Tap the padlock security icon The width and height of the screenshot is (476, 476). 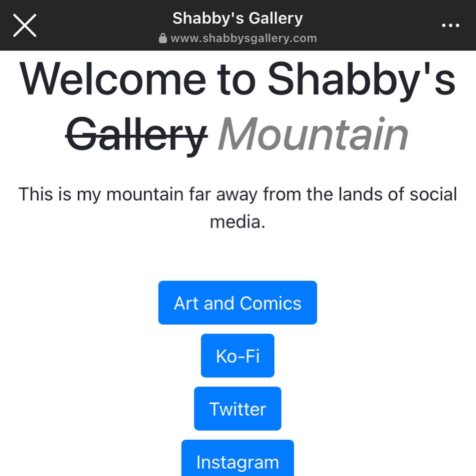[163, 38]
